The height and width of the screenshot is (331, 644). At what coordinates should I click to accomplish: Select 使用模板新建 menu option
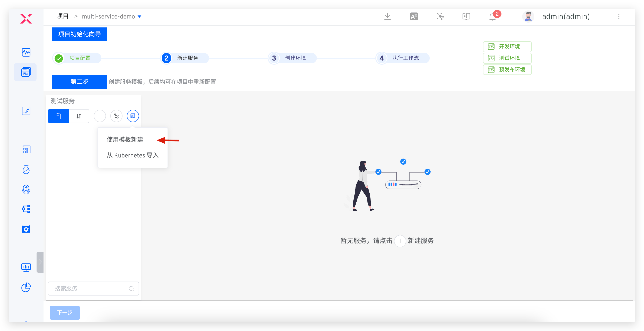[125, 140]
